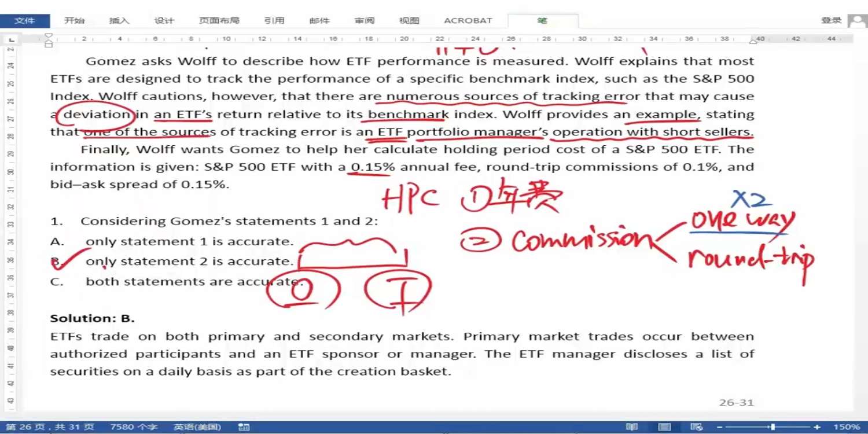Open the 审阅 (Review) ribbon tab
Image resolution: width=868 pixels, height=434 pixels.
365,21
